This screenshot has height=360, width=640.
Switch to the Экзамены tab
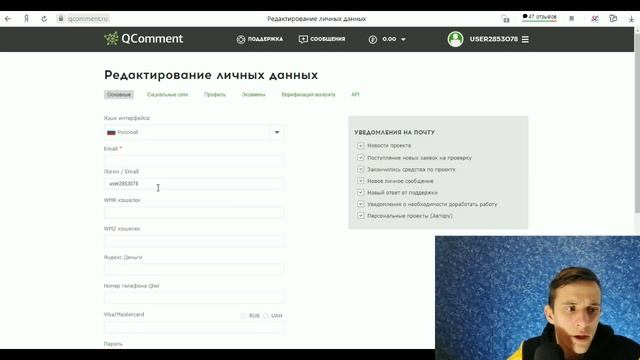(x=253, y=94)
